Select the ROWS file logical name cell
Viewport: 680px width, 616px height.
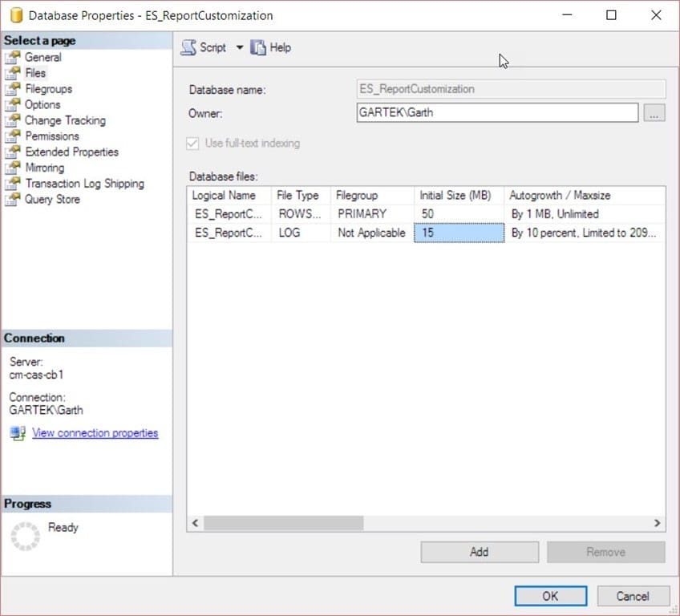pos(229,214)
